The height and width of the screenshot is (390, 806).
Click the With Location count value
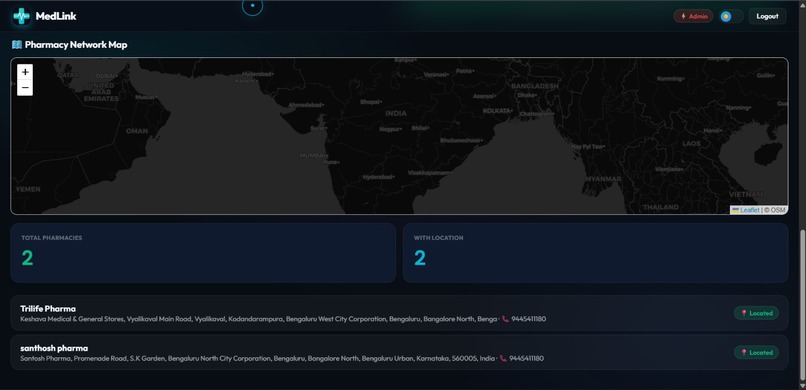[420, 258]
